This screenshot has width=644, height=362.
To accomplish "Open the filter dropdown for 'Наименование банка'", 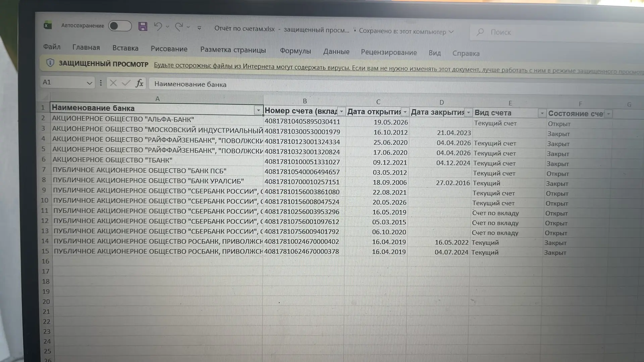I will [x=258, y=110].
